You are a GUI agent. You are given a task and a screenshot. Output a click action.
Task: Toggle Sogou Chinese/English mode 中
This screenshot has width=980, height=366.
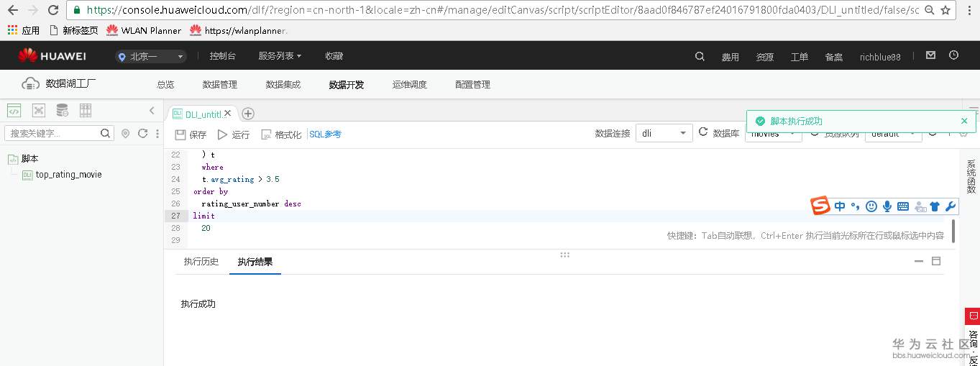pyautogui.click(x=840, y=206)
